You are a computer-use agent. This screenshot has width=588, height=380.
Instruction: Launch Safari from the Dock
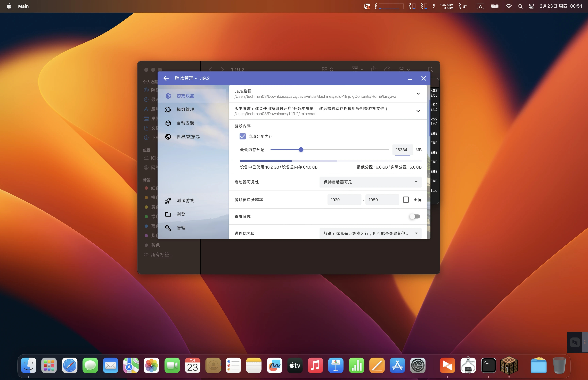point(70,365)
